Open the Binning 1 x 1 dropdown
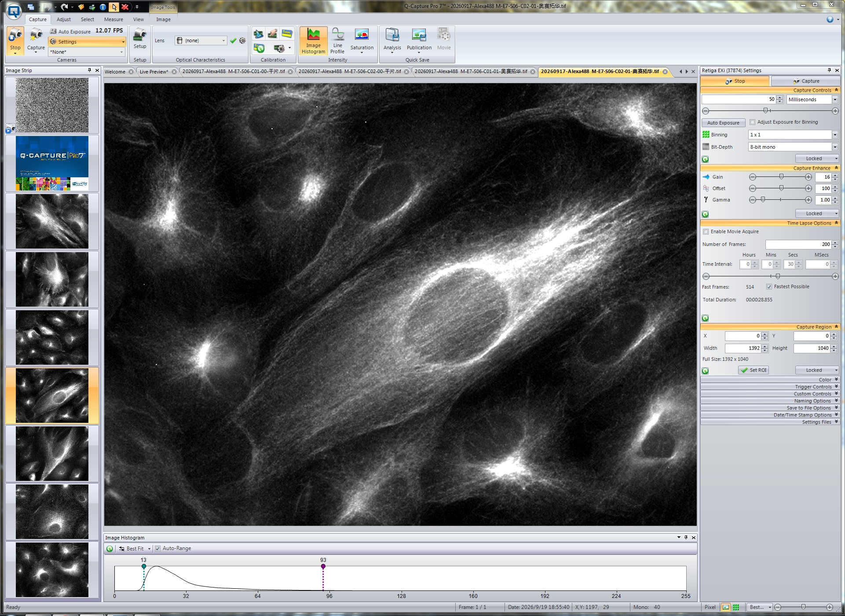Viewport: 845px width, 616px height. pyautogui.click(x=793, y=135)
